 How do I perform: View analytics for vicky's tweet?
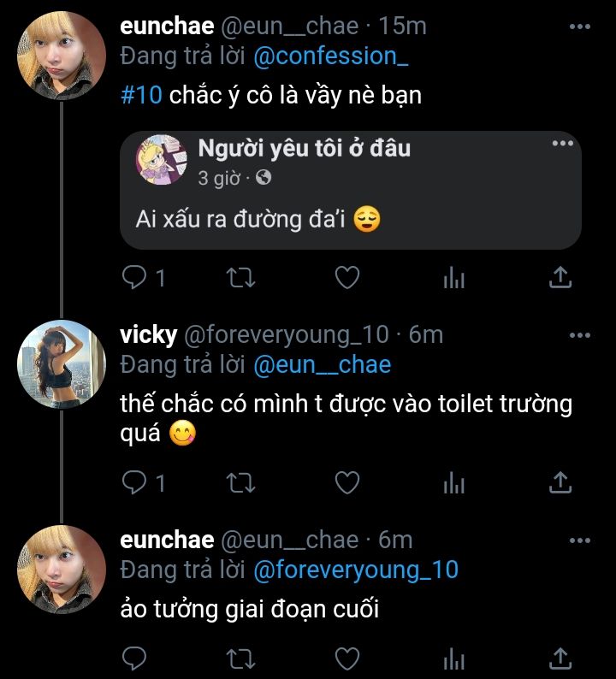tap(453, 483)
